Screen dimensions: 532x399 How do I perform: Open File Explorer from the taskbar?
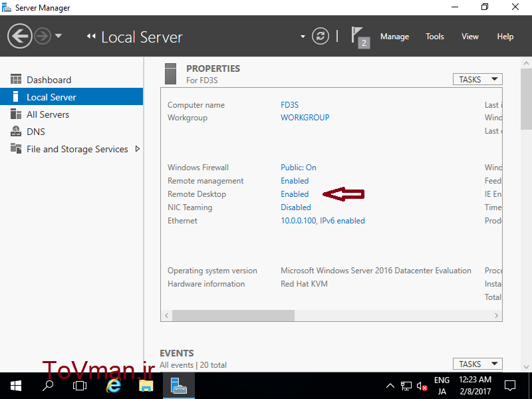tap(146, 386)
